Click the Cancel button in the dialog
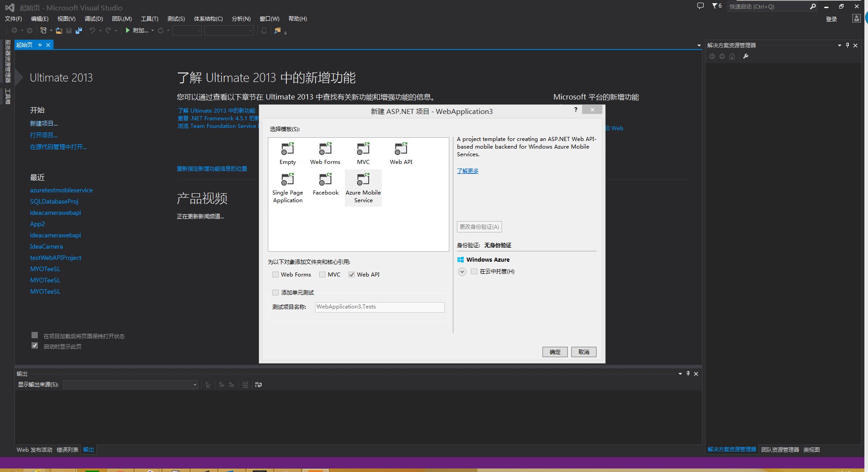This screenshot has width=868, height=472. click(x=584, y=352)
